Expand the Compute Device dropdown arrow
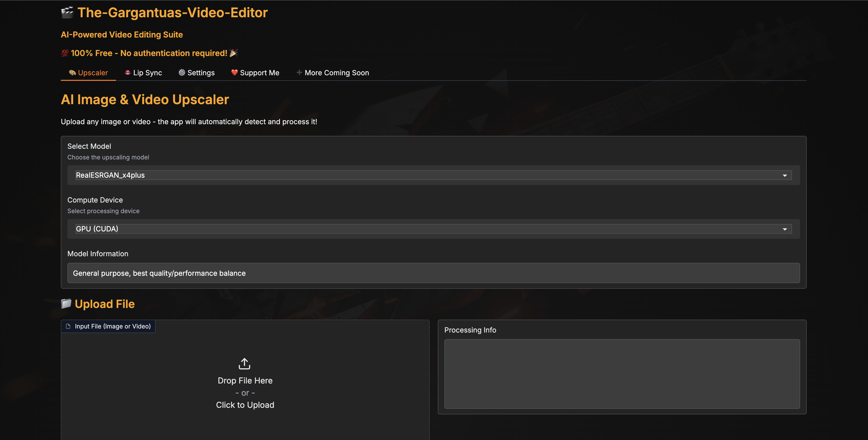 pos(784,229)
